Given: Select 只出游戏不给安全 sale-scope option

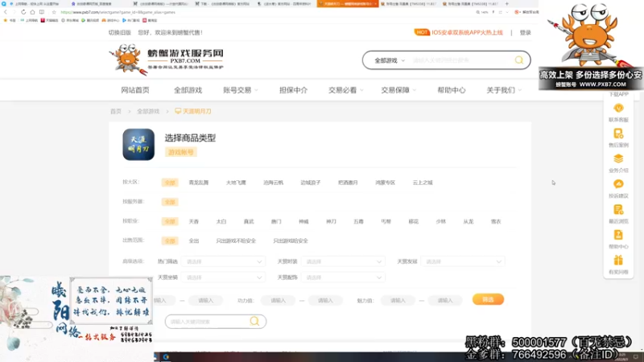Looking at the screenshot, I should [x=236, y=241].
